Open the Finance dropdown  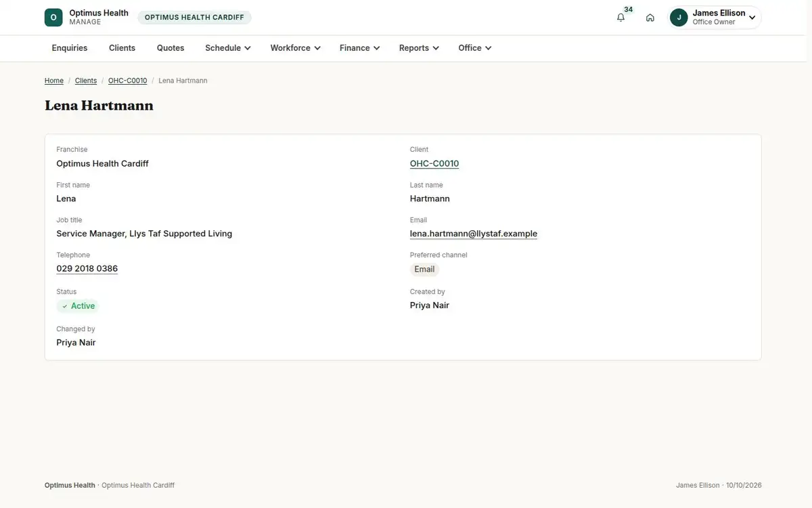pos(360,48)
